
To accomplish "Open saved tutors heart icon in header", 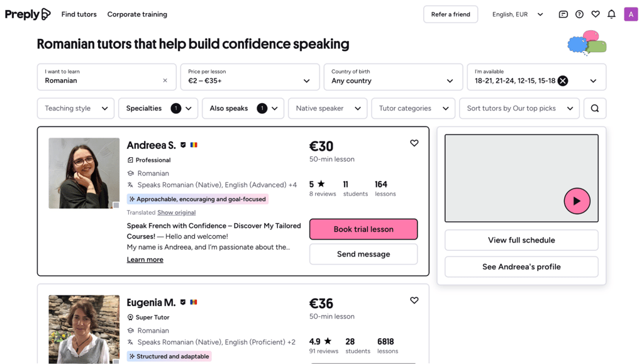I will coord(595,14).
